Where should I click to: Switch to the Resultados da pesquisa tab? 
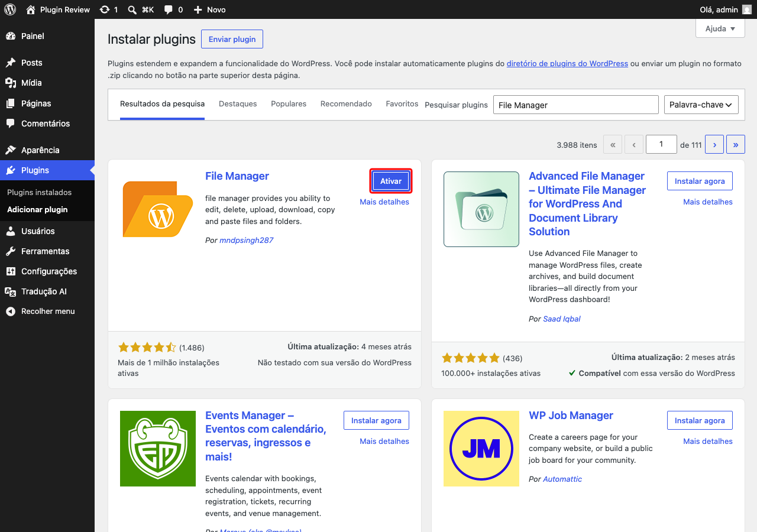coord(162,104)
